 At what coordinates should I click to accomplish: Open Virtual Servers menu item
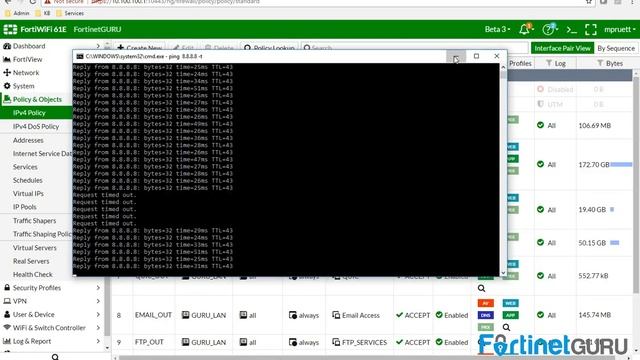[x=36, y=248]
